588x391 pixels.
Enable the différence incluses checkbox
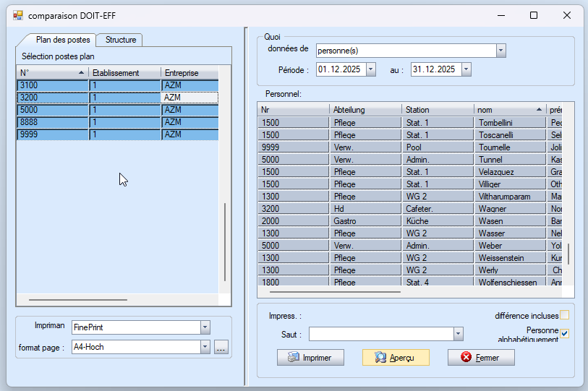pyautogui.click(x=565, y=315)
